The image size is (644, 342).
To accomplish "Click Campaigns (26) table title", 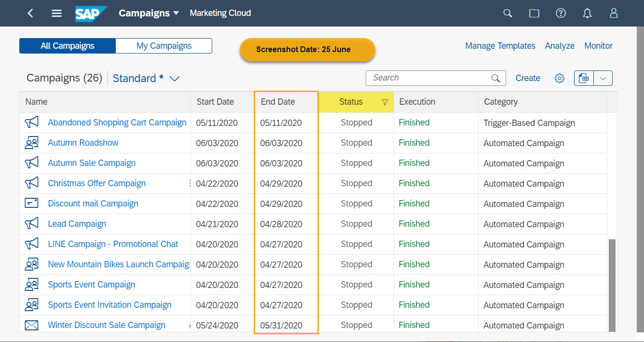I will coord(64,78).
